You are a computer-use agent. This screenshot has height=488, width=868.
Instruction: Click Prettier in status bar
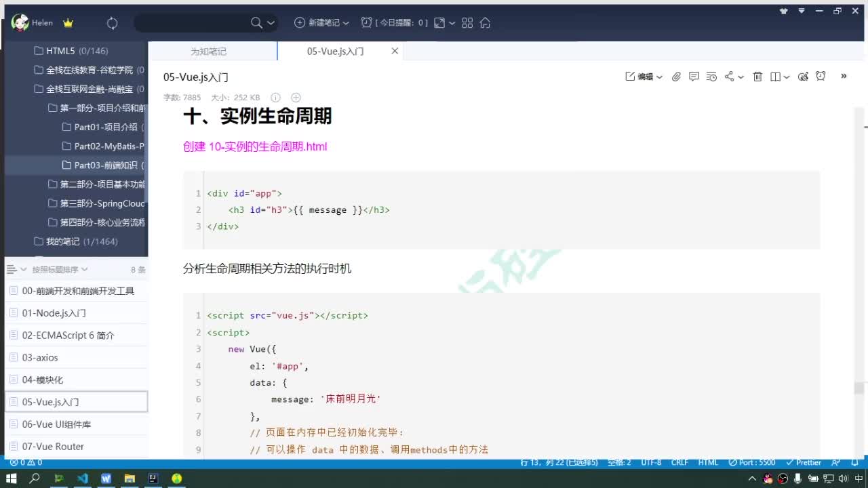(x=804, y=462)
